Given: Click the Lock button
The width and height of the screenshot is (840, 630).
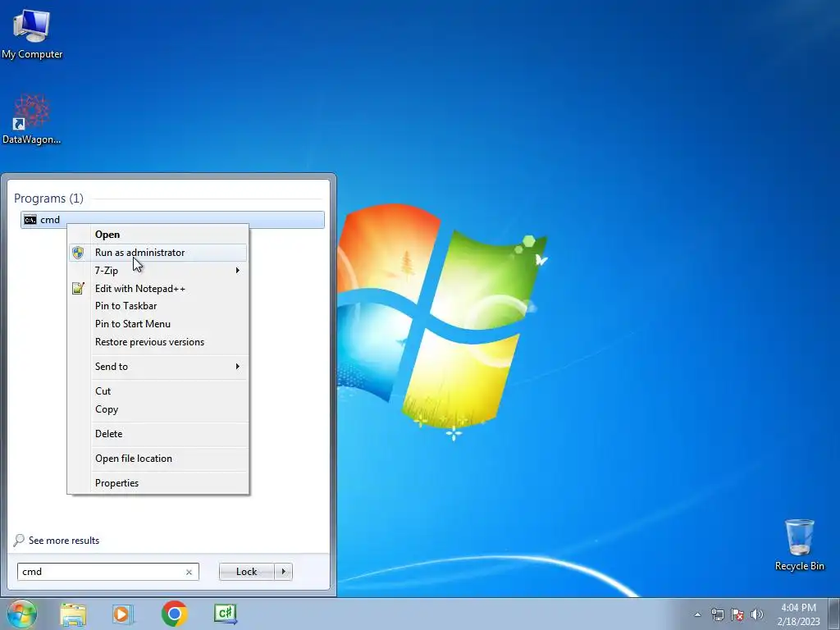Looking at the screenshot, I should 246,572.
